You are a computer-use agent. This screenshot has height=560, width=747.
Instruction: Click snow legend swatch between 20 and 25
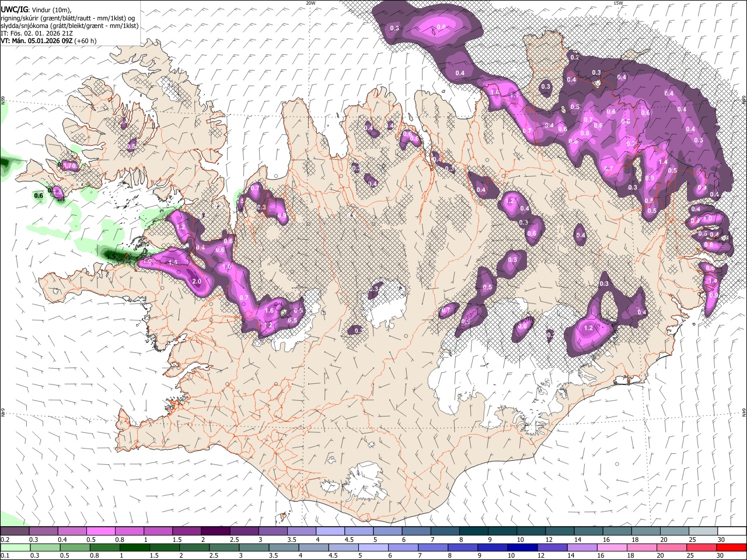coord(675,531)
